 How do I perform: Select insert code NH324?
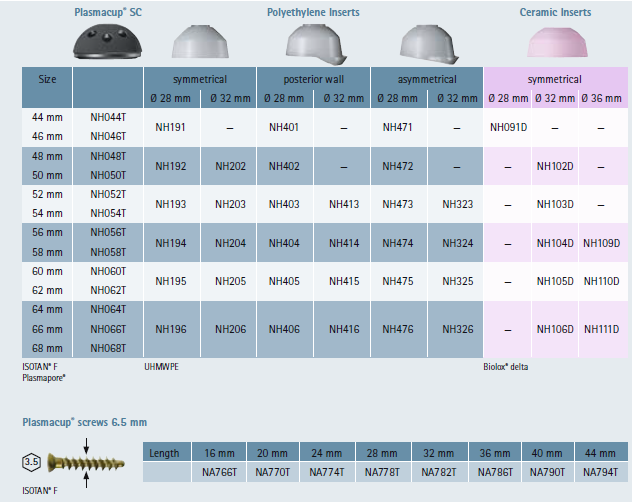click(457, 243)
